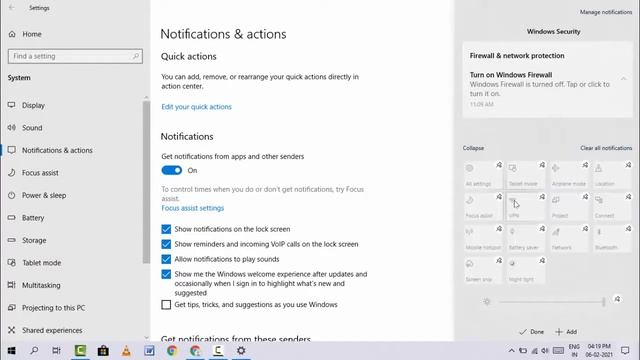The height and width of the screenshot is (360, 640).
Task: Open Focus assist settings link
Action: [x=193, y=208]
